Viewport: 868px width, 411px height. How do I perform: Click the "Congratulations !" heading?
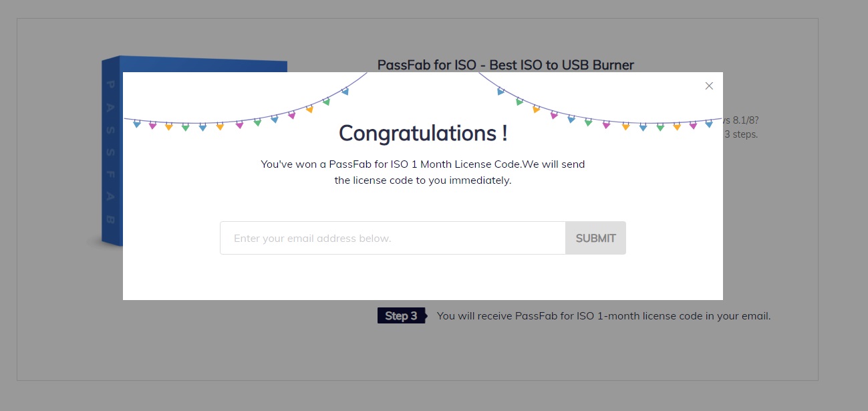tap(422, 133)
